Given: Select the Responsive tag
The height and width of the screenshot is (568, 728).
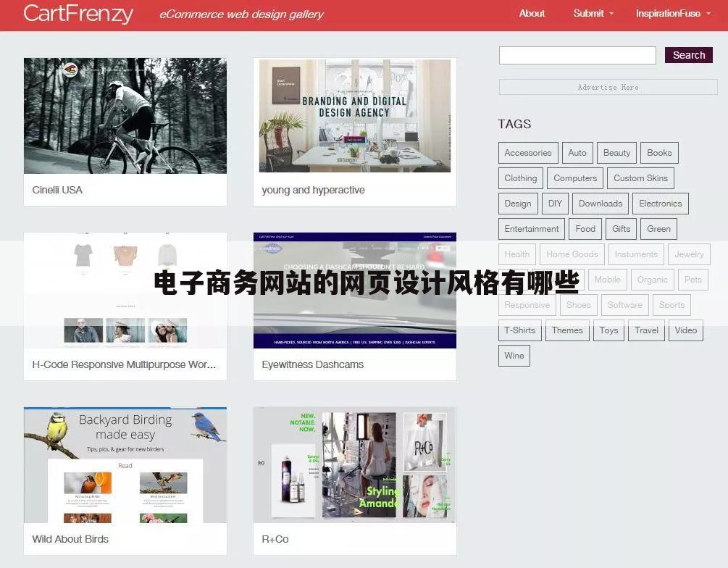Looking at the screenshot, I should pos(527,305).
